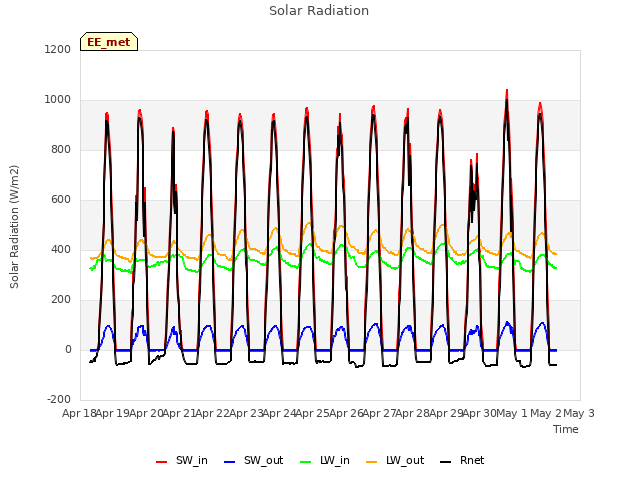Image resolution: width=640 pixels, height=480 pixels.
Task: Click the blue SW_out legend color marker
Action: pyautogui.click(x=230, y=462)
